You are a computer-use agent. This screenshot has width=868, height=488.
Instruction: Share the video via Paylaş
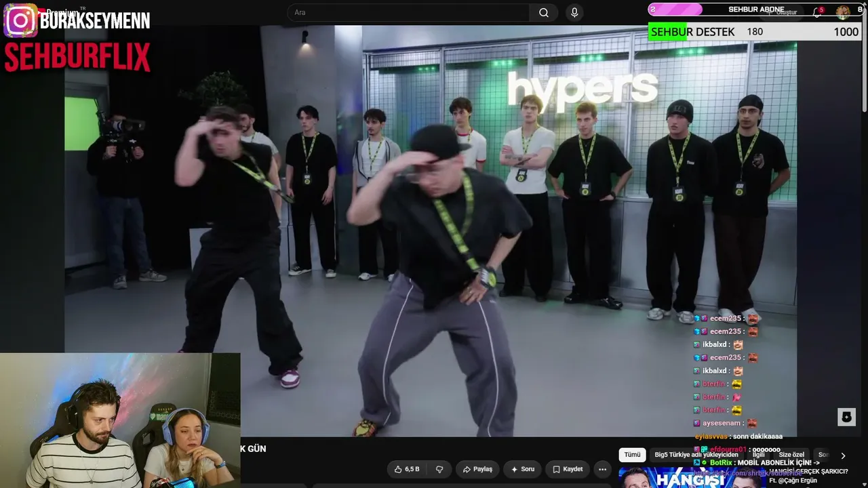tap(477, 469)
